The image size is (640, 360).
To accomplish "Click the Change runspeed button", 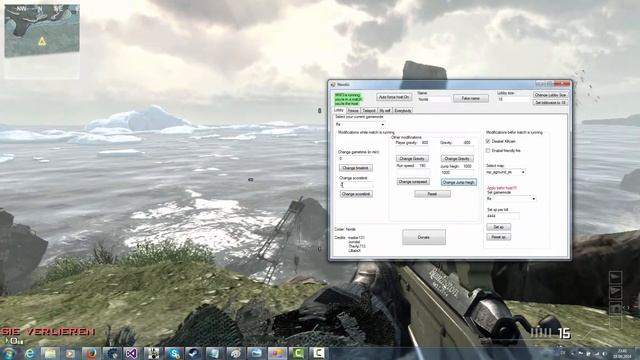I will 413,182.
